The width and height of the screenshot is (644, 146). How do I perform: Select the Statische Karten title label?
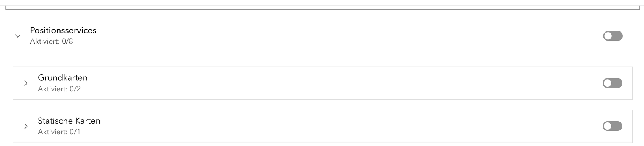coord(69,121)
